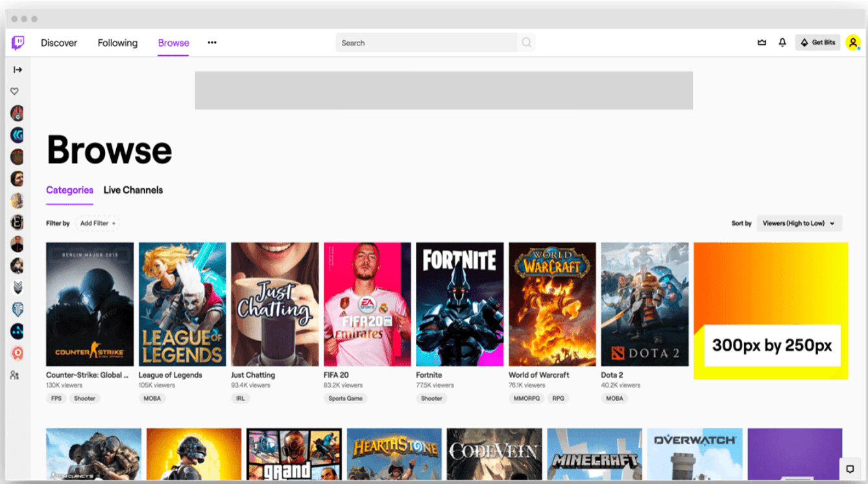Click the 93.4K viewers text
Screen dimensions: 868x484
click(250, 385)
